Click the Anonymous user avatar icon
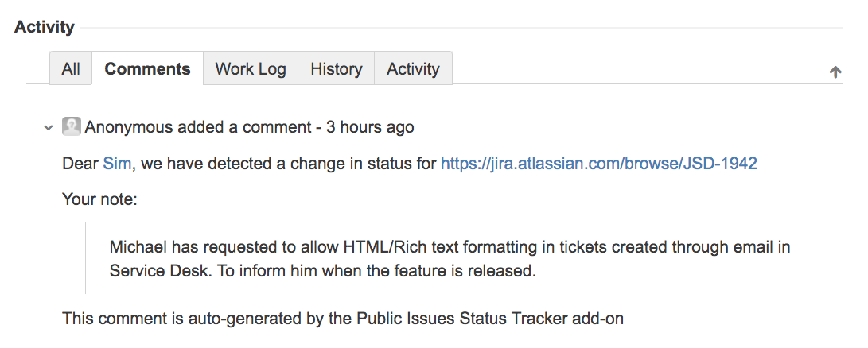This screenshot has width=868, height=348. [x=72, y=126]
